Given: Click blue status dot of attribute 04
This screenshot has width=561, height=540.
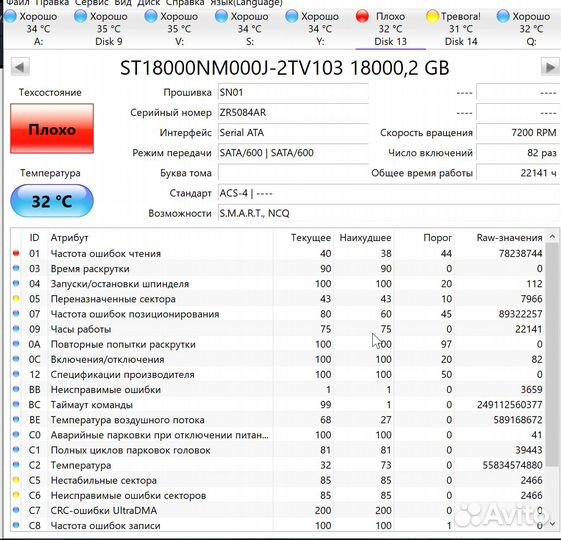Looking at the screenshot, I should [x=16, y=283].
